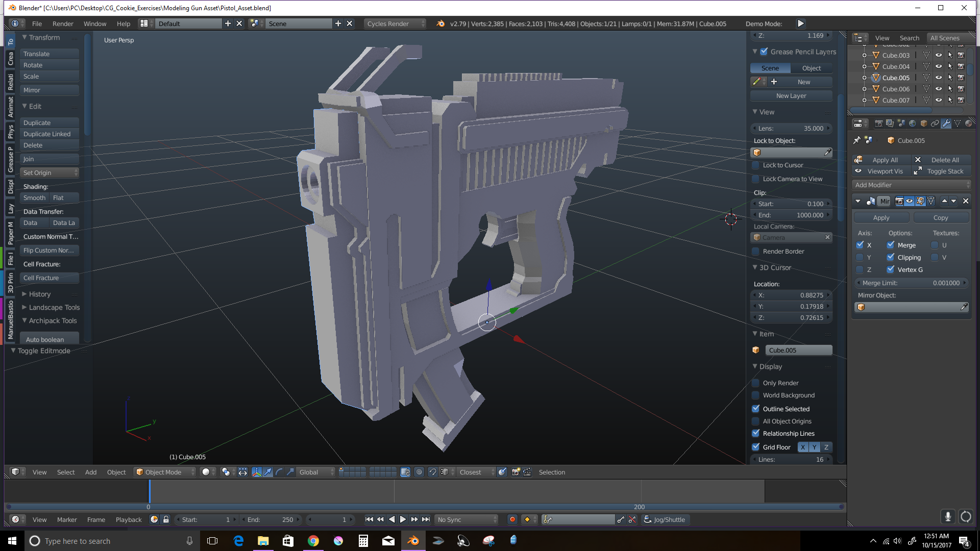
Task: Disable the Outline Selected checkbox
Action: click(756, 409)
